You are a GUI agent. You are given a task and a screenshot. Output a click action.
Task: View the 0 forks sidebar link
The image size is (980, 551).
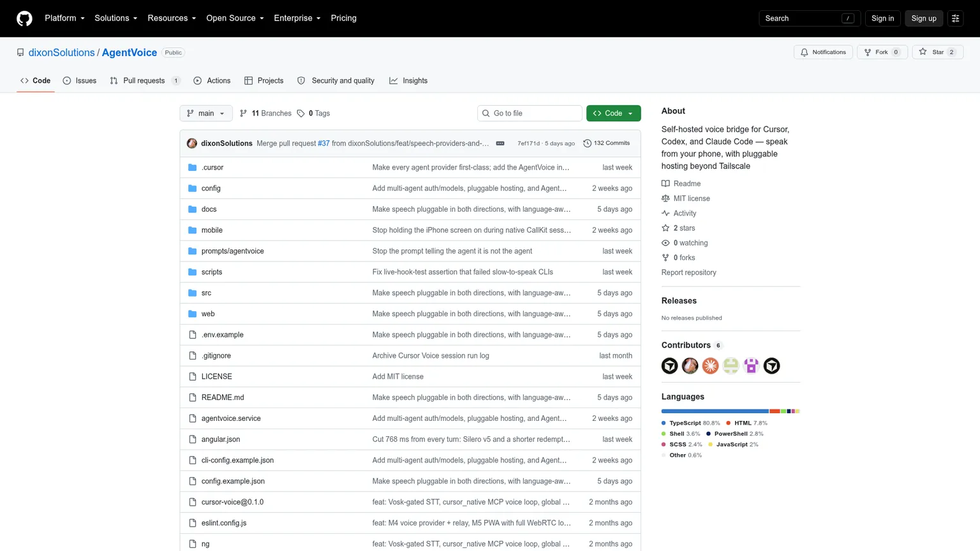(x=678, y=258)
